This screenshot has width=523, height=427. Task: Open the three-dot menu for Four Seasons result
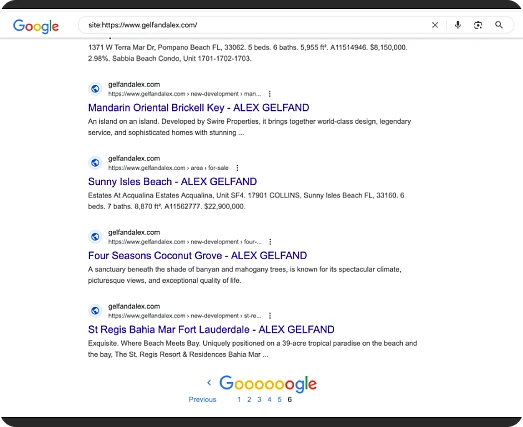(270, 242)
